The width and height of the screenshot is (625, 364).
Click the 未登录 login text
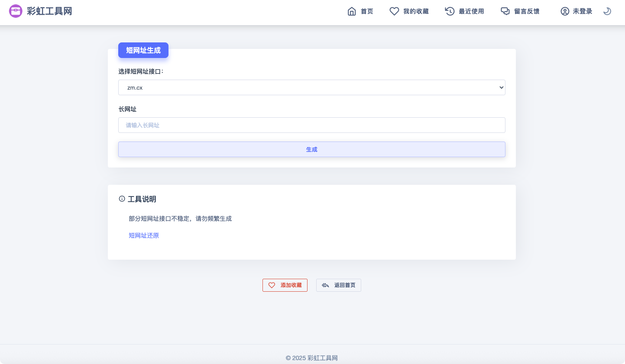(x=582, y=11)
